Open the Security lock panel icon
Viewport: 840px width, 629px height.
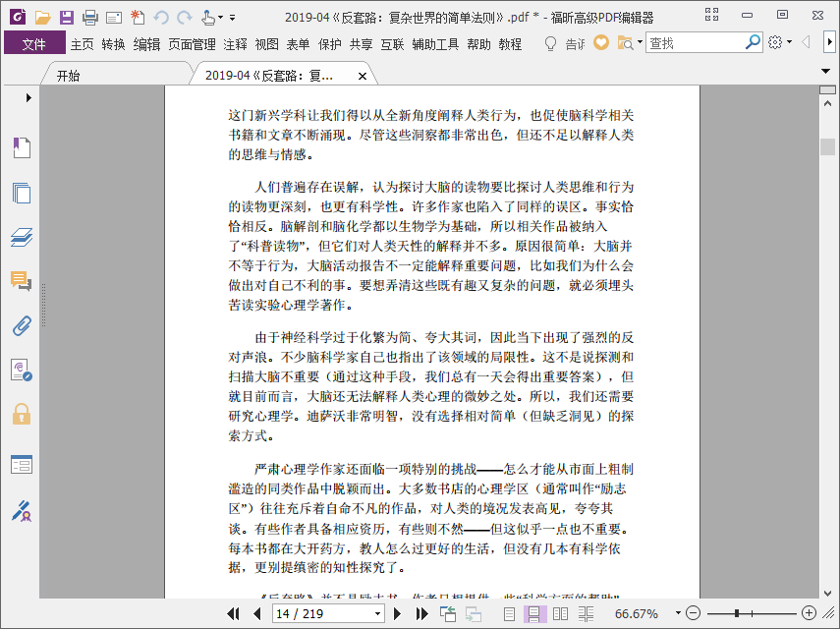pos(22,414)
